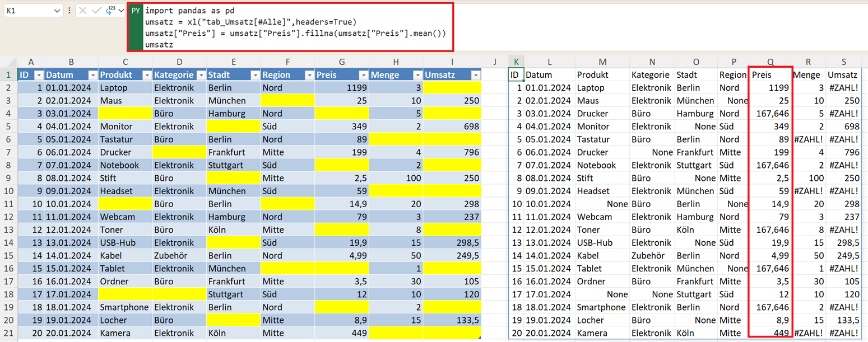The width and height of the screenshot is (868, 342).
Task: Open the Produkt column filter dropdown
Action: pyautogui.click(x=147, y=75)
